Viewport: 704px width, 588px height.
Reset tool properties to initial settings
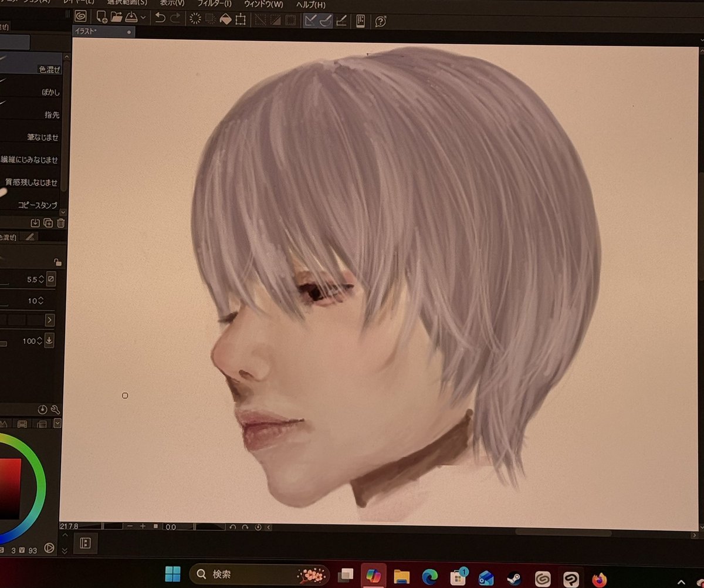pos(43,409)
